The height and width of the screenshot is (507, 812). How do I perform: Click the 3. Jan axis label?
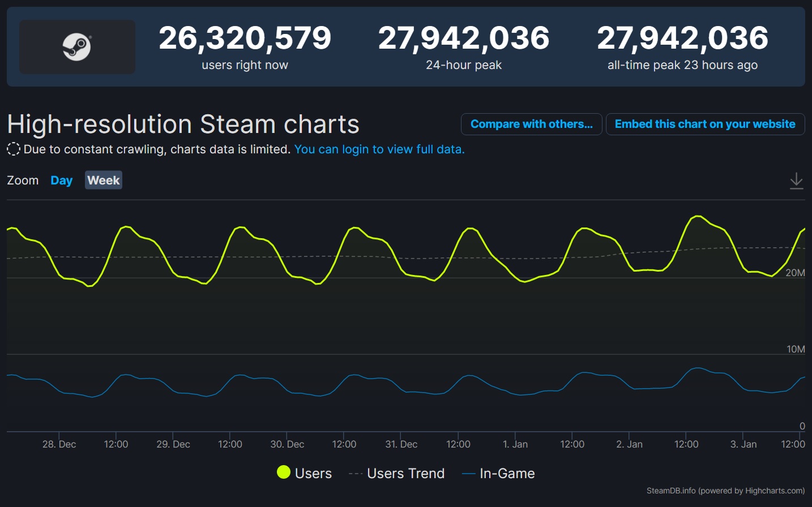[743, 444]
